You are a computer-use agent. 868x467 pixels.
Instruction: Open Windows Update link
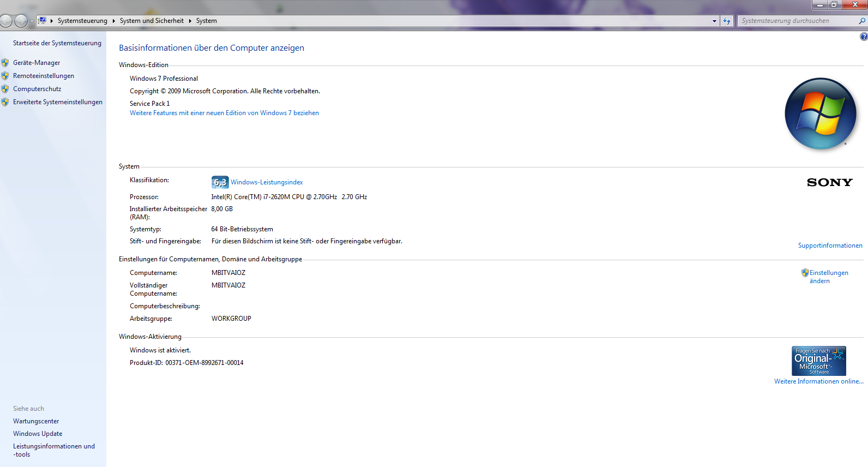click(x=38, y=434)
